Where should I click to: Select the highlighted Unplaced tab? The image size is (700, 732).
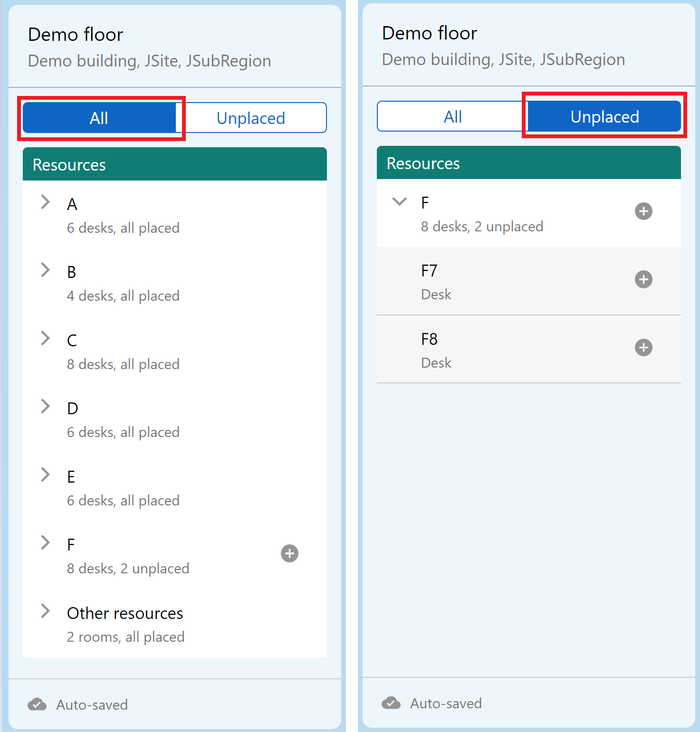pyautogui.click(x=604, y=117)
